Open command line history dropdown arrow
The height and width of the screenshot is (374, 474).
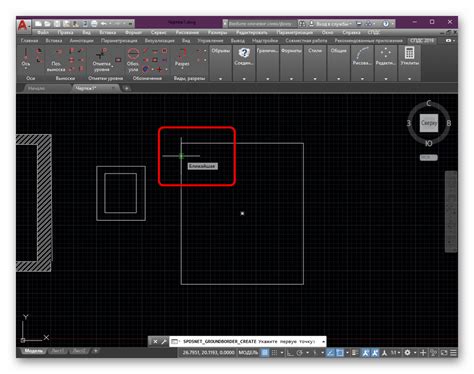[323, 341]
